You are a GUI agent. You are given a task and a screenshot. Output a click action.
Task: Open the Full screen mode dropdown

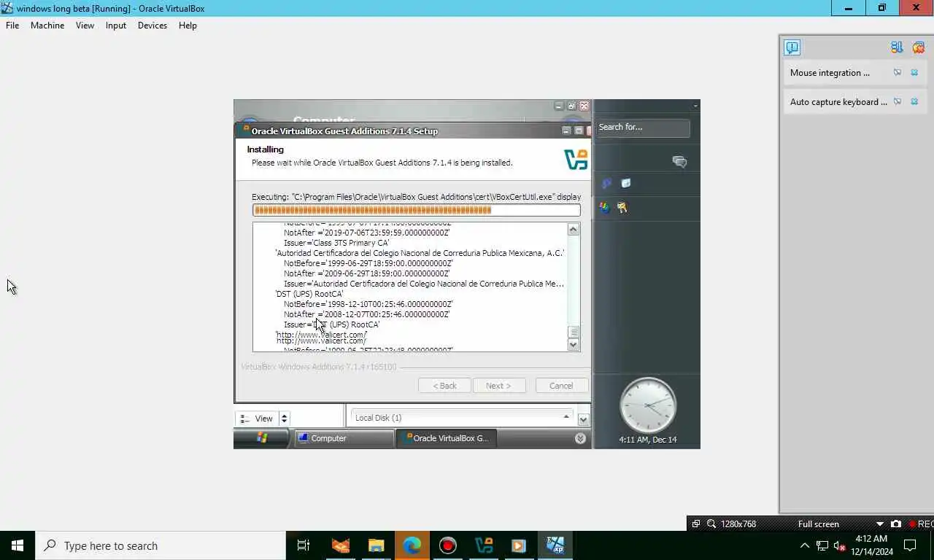pos(879,524)
